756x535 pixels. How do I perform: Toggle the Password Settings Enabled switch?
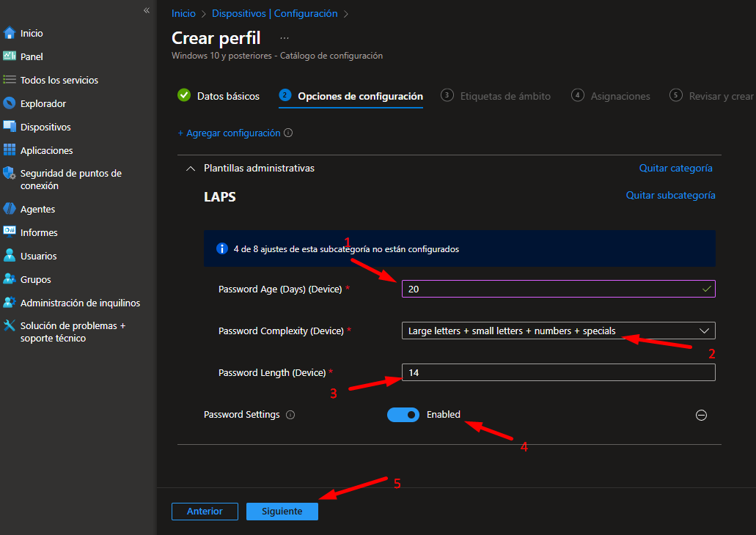[x=403, y=415]
